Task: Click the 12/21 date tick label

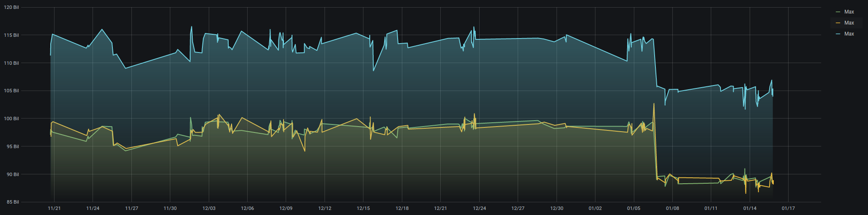Action: [x=441, y=208]
